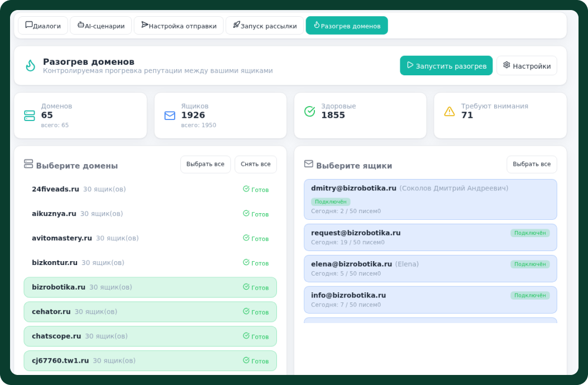Viewport: 588px width, 385px height.
Task: Toggle mailbox elena@bizrobotika.ru
Action: point(431,268)
